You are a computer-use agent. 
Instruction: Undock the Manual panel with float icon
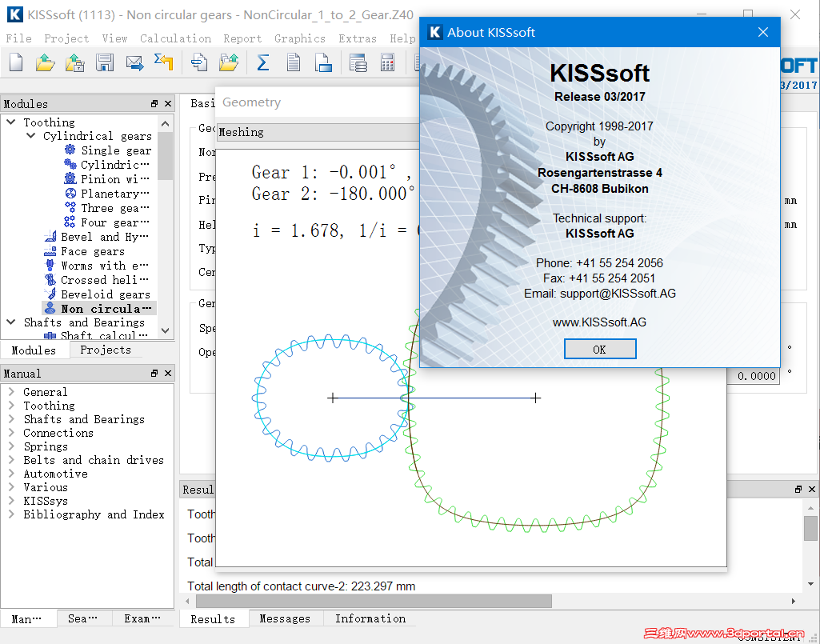(154, 373)
